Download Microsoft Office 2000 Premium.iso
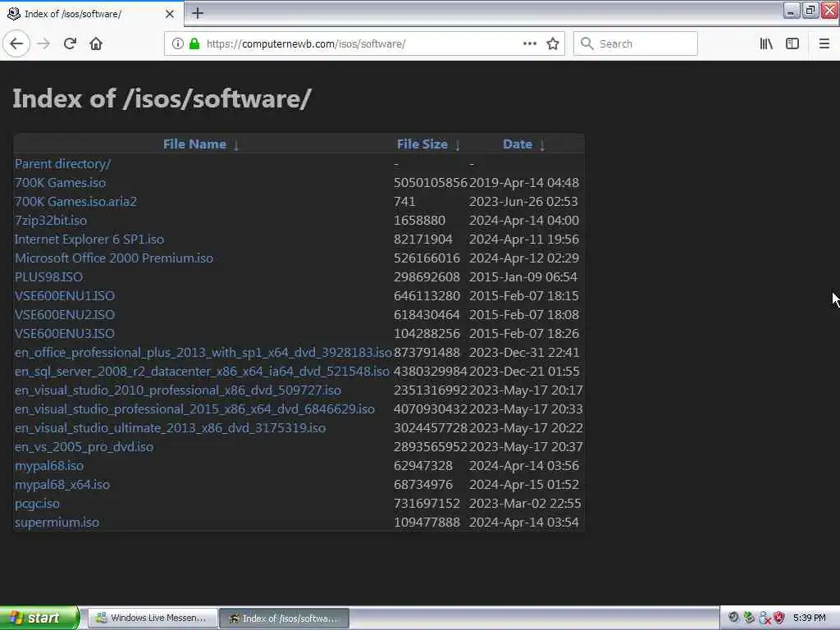Screen dimensions: 840x630 [x=113, y=258]
